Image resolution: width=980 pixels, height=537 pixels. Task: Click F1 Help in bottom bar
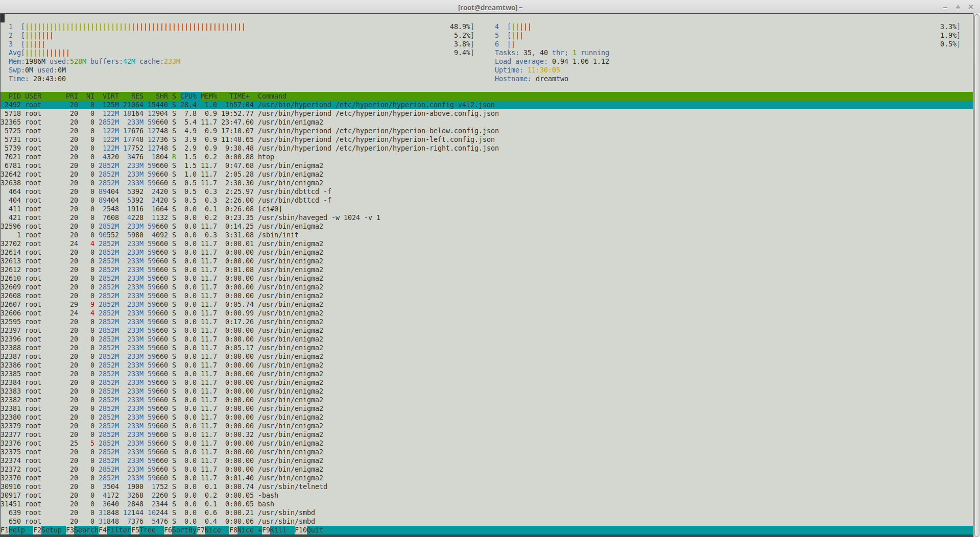tap(16, 530)
